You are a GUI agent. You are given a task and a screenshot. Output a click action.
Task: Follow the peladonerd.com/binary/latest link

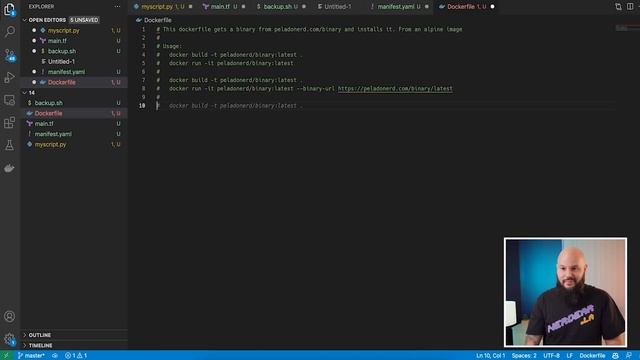pos(395,89)
